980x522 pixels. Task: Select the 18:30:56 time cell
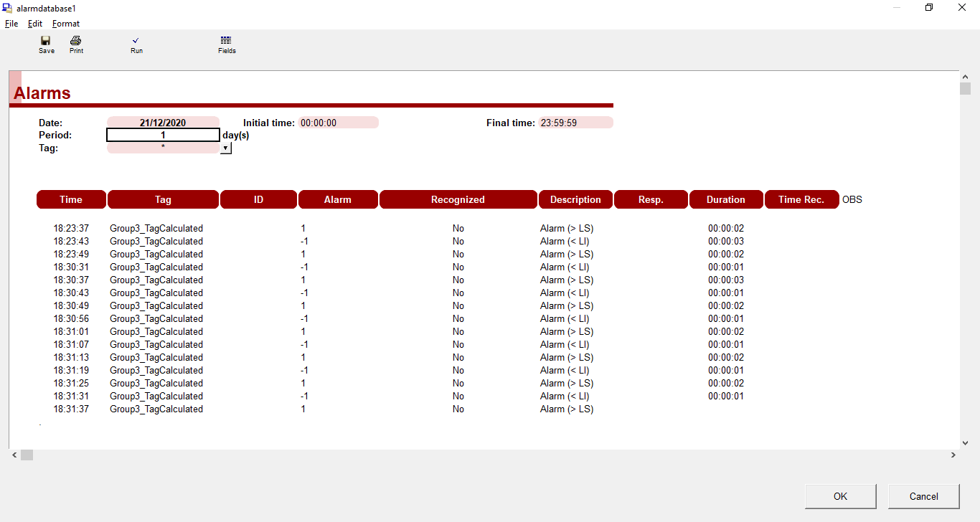pos(71,319)
